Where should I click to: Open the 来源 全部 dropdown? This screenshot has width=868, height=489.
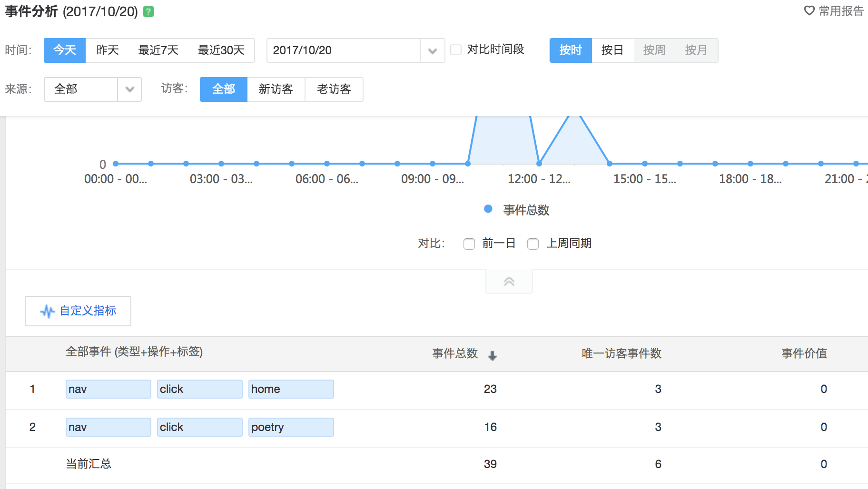93,89
